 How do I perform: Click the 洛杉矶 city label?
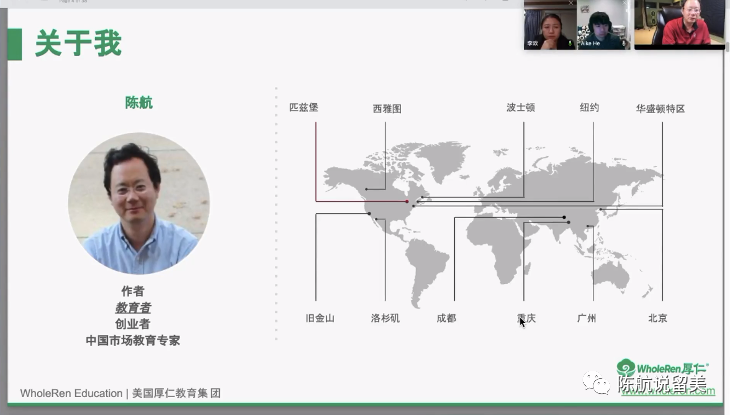click(385, 318)
